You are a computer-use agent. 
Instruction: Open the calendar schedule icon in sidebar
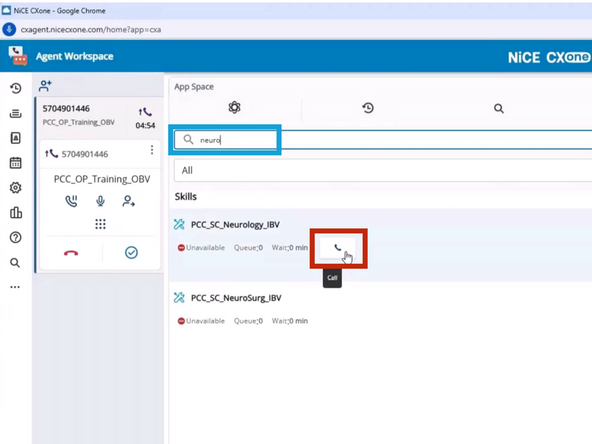tap(15, 163)
